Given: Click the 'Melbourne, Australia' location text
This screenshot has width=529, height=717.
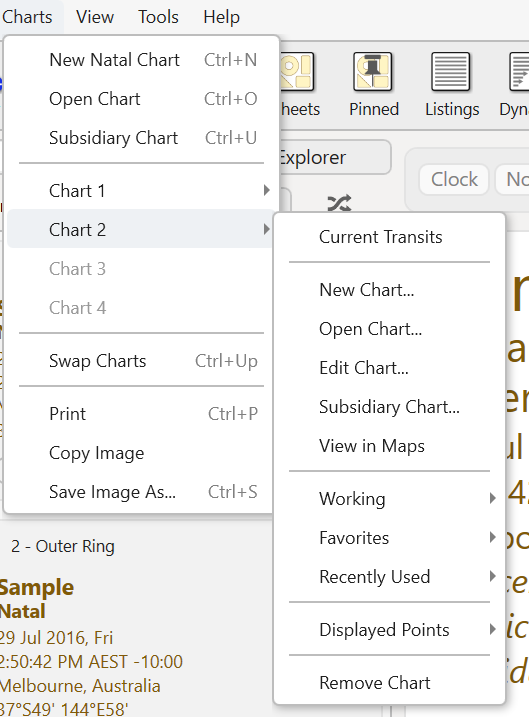Looking at the screenshot, I should pyautogui.click(x=80, y=686).
